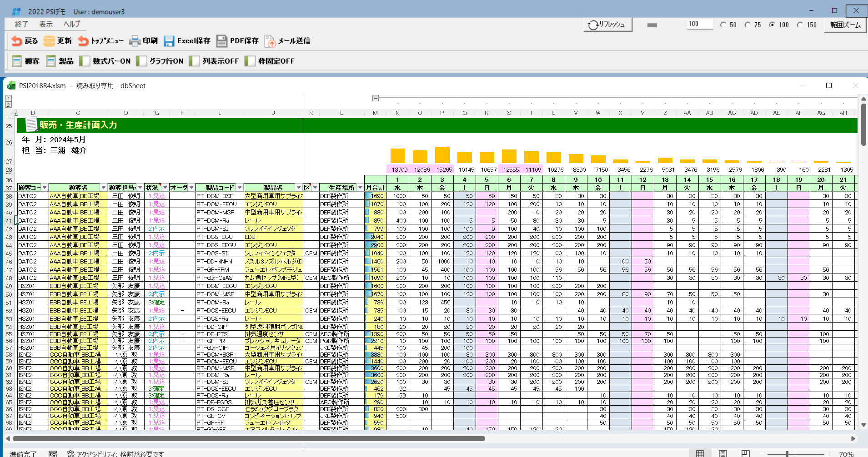The image size is (868, 457).
Task: Open the ヘルプ menu
Action: pyautogui.click(x=72, y=24)
